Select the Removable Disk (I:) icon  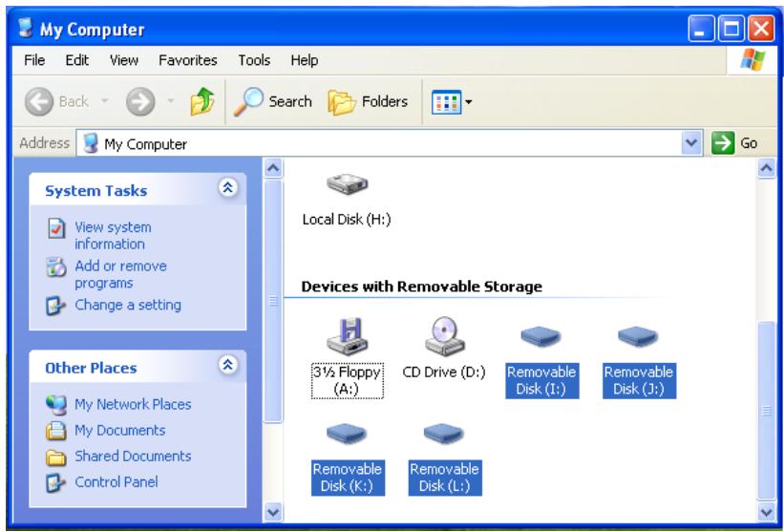(541, 336)
